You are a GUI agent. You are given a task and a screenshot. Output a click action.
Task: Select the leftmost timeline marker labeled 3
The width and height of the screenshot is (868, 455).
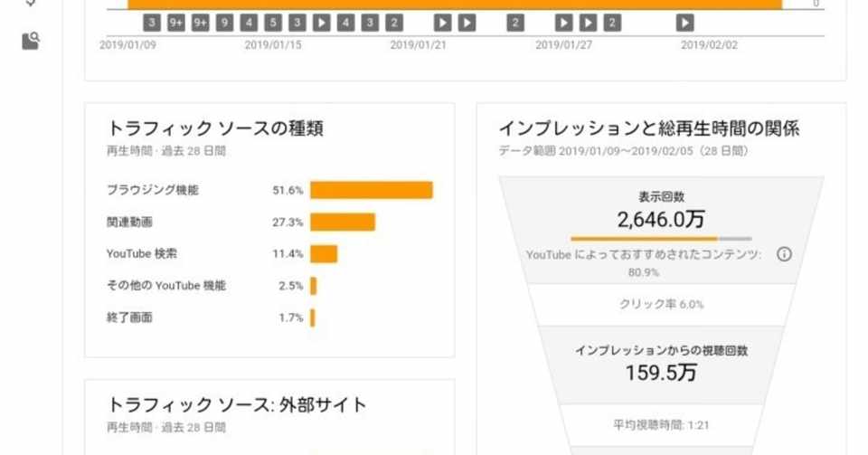[152, 23]
